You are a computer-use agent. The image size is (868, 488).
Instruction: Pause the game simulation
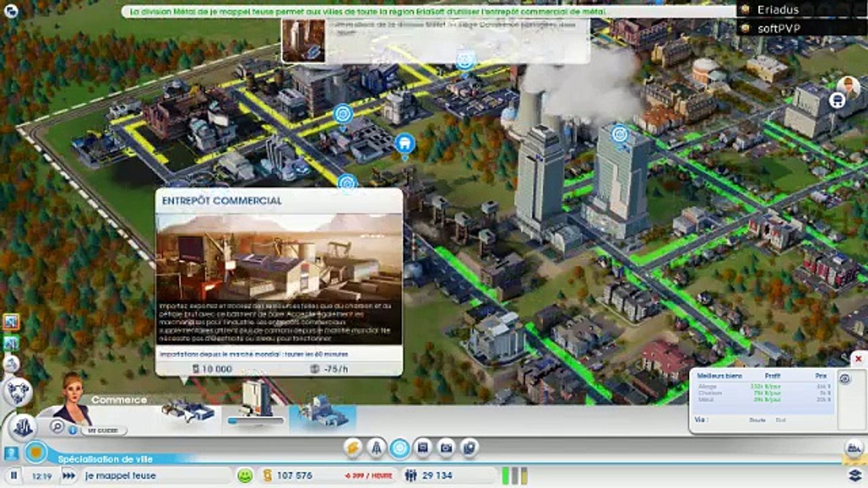(x=14, y=476)
